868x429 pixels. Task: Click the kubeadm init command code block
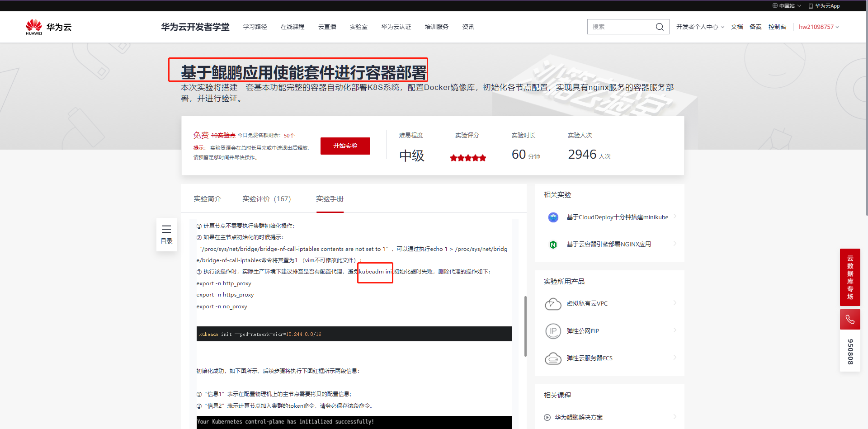[x=354, y=334]
